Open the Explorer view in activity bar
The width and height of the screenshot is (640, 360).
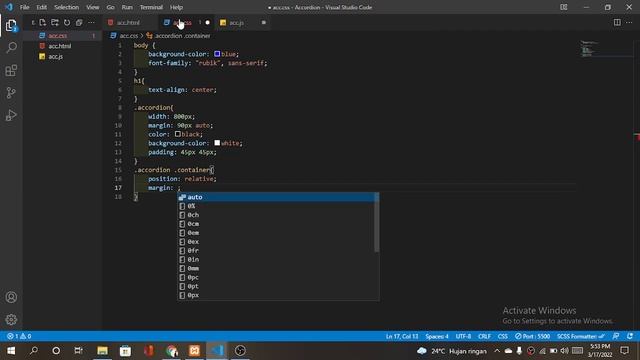pos(11,26)
